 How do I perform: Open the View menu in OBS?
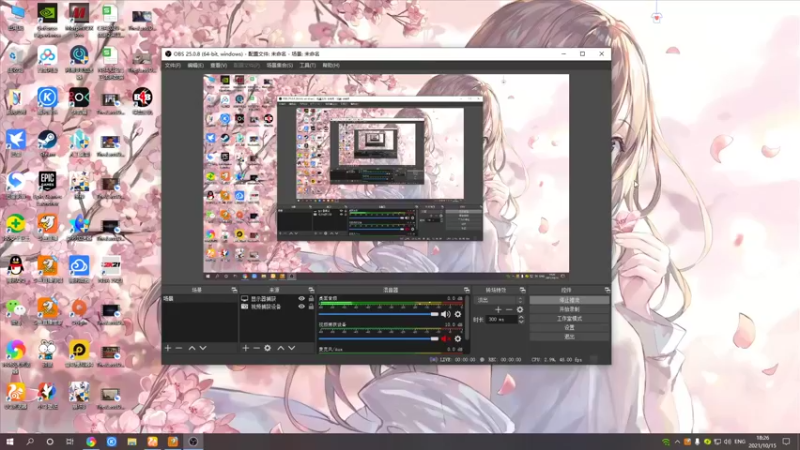[218, 65]
